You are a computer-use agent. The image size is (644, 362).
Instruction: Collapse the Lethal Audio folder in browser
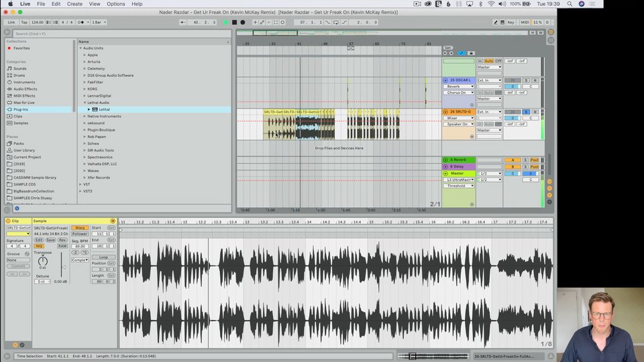pyautogui.click(x=85, y=103)
